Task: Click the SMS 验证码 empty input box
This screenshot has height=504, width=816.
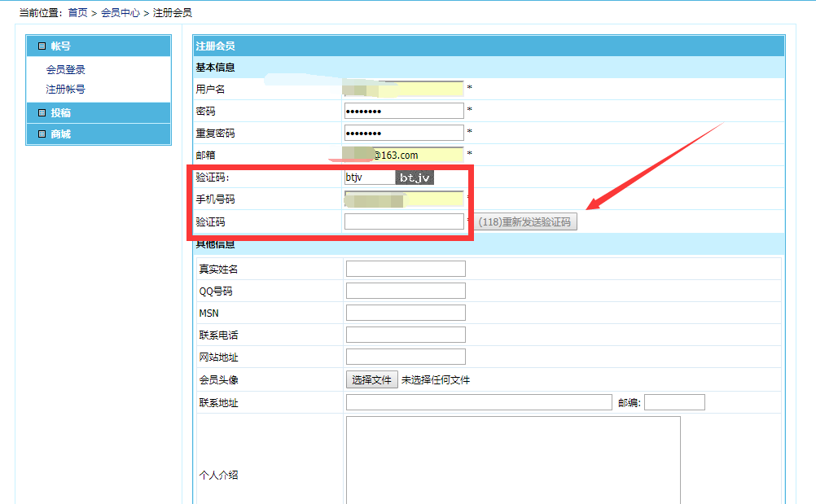Action: coord(404,221)
